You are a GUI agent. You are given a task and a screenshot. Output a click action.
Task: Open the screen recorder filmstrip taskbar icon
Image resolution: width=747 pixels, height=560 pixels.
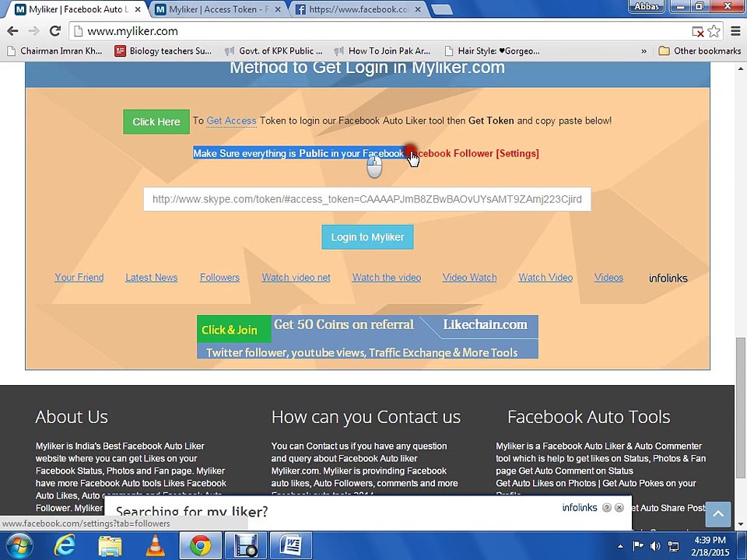246,546
